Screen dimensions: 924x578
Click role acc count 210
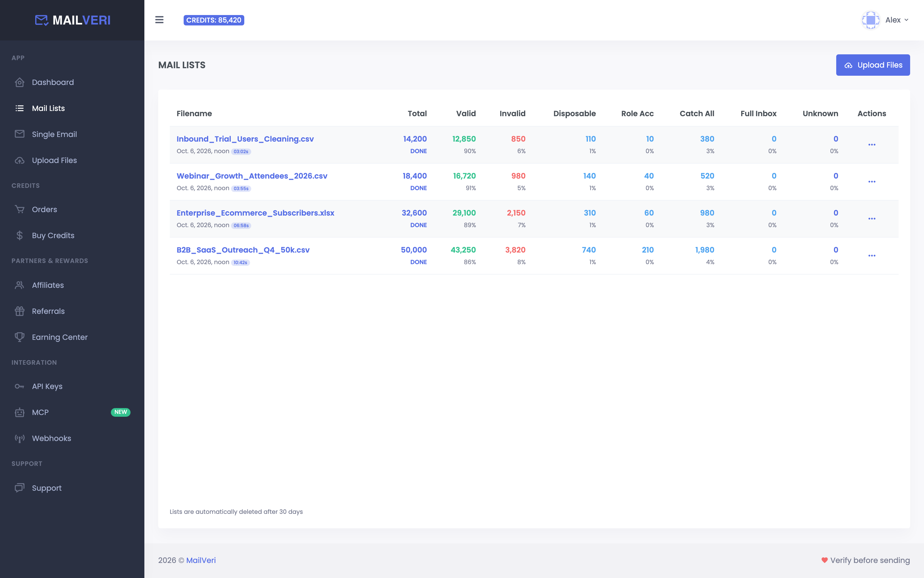[648, 250]
